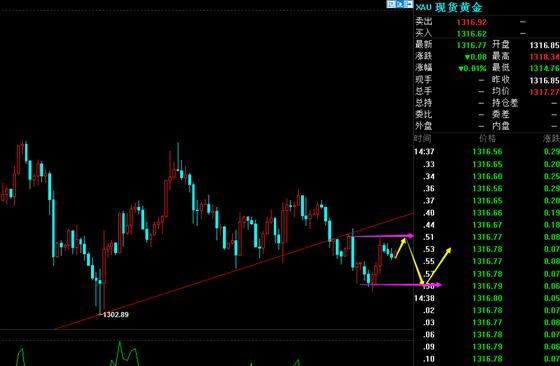This screenshot has width=560, height=366.
Task: Click the 价格 column header
Action: point(487,139)
